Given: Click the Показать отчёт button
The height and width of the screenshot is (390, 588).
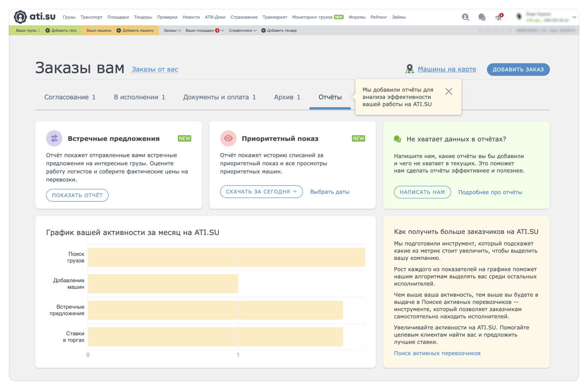Looking at the screenshot, I should point(77,195).
